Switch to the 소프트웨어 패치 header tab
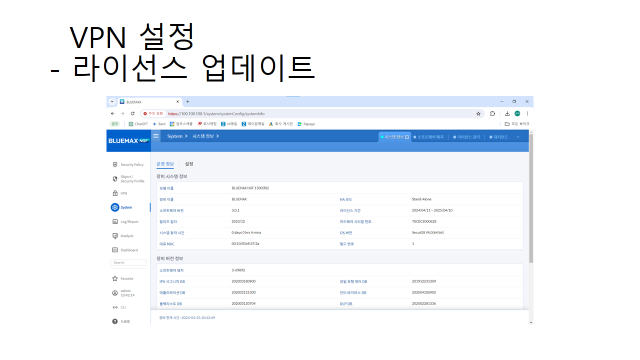 pos(429,137)
